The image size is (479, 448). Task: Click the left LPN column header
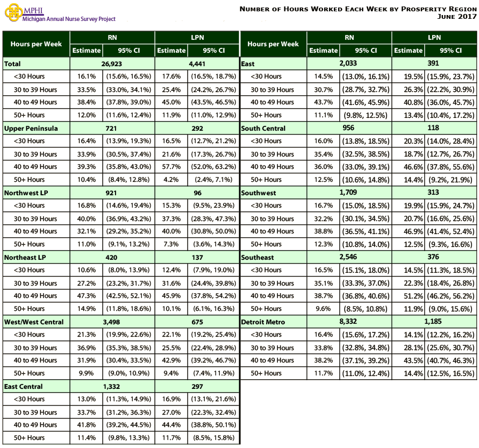coord(197,37)
